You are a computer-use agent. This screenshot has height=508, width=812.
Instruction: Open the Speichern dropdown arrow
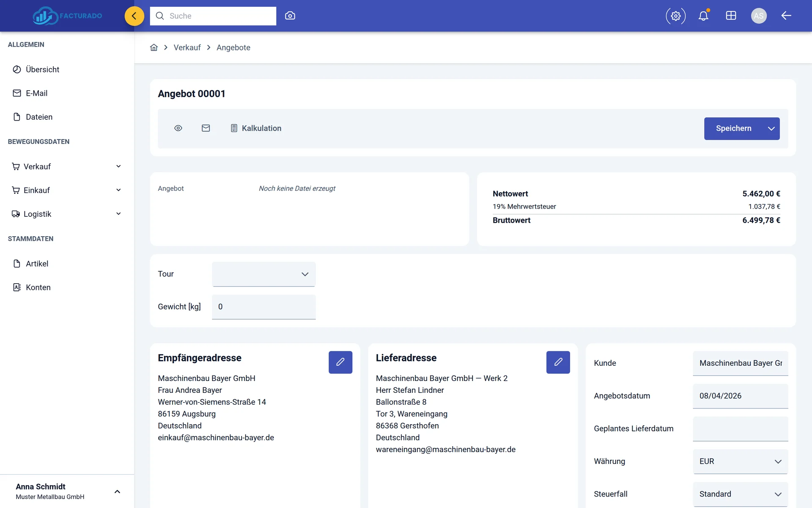[x=771, y=128]
